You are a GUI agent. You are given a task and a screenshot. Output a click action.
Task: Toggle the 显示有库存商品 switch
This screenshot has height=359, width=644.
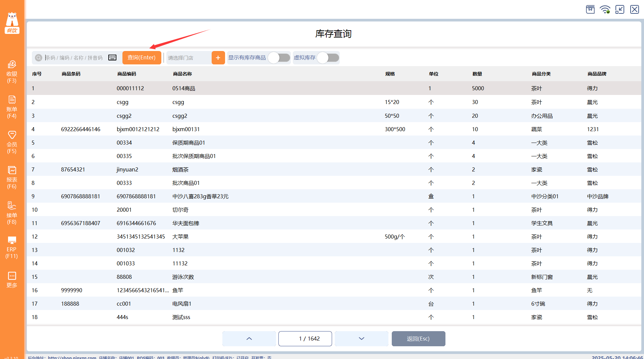click(x=279, y=58)
